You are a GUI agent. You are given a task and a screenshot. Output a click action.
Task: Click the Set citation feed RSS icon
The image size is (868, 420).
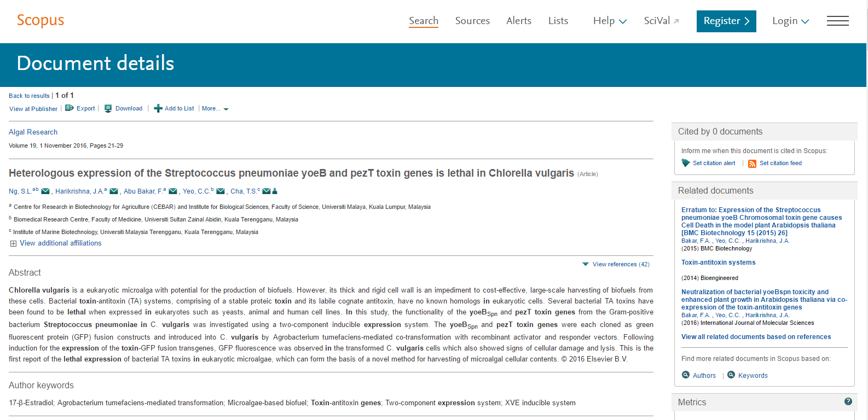(x=753, y=164)
